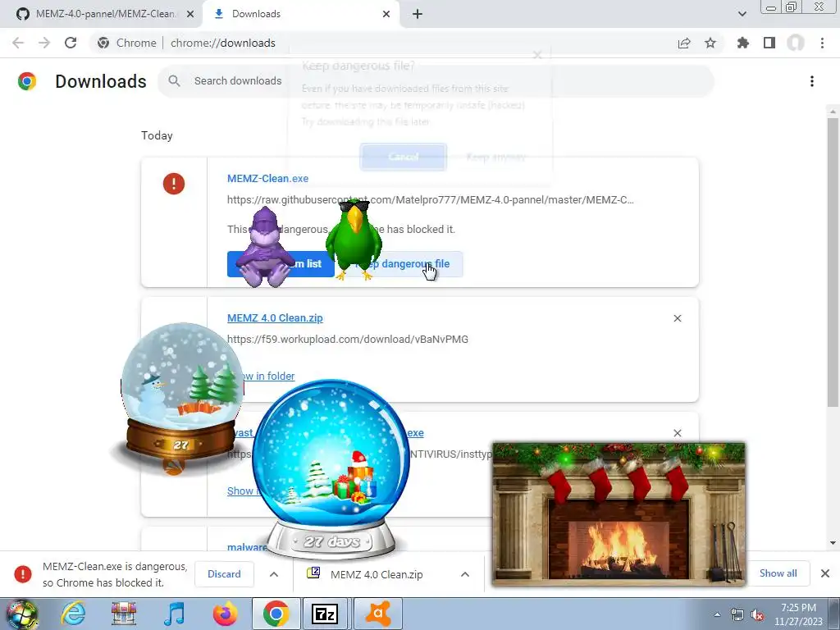Click the MEMZ-Clean.exe file name
This screenshot has width=840, height=630.
point(267,178)
